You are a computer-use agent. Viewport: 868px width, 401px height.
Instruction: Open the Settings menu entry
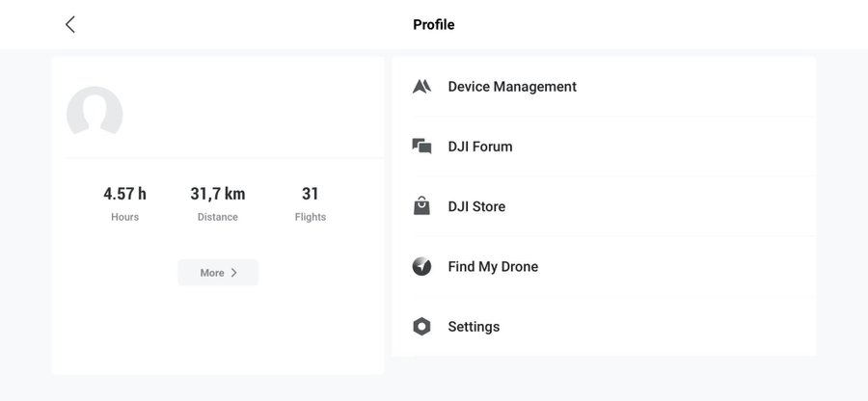pyautogui.click(x=474, y=327)
